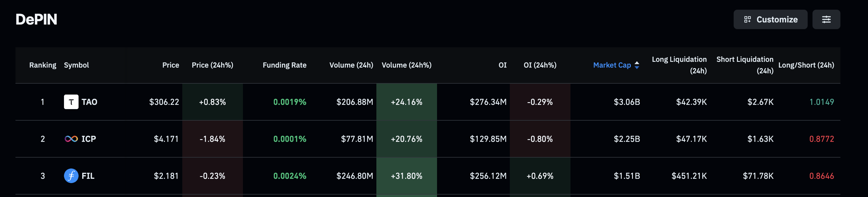Sort by Price (24h%) column header
Screen dimensions: 868x197
212,65
